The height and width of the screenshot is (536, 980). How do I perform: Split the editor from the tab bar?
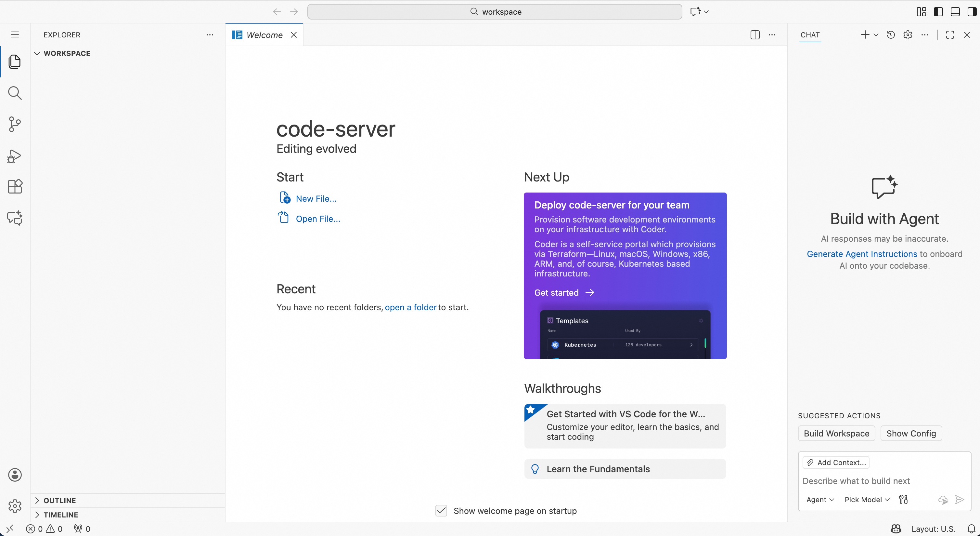coord(755,35)
